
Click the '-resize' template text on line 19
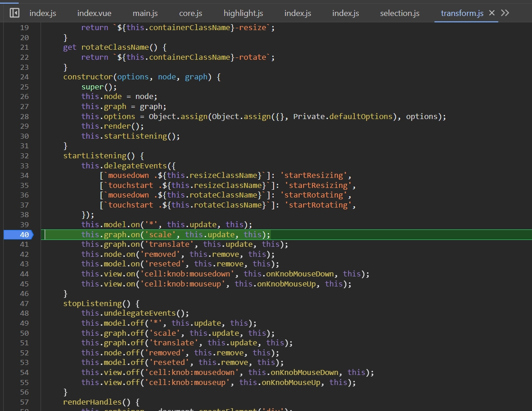pos(250,28)
